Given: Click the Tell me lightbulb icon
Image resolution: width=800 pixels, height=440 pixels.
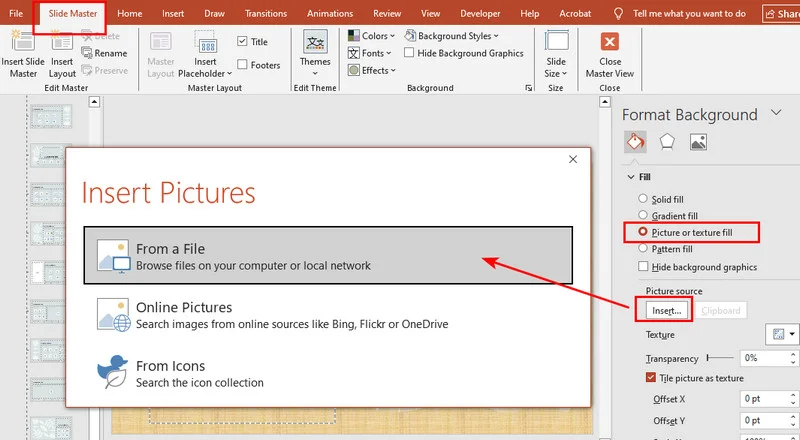Looking at the screenshot, I should (x=618, y=13).
